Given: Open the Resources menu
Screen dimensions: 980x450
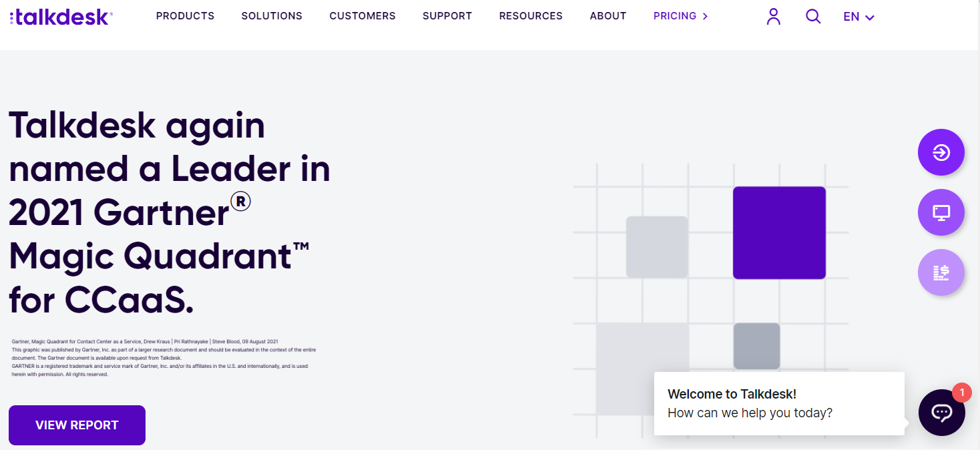Looking at the screenshot, I should coord(531,16).
